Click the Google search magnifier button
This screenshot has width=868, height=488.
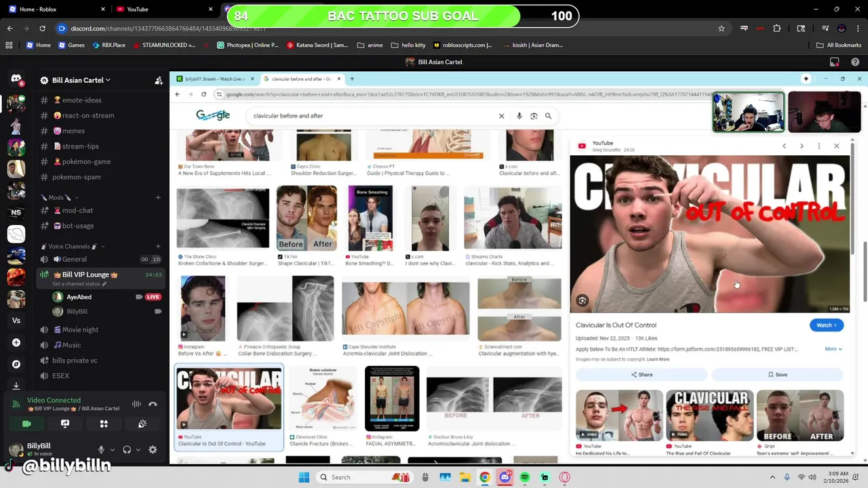548,116
